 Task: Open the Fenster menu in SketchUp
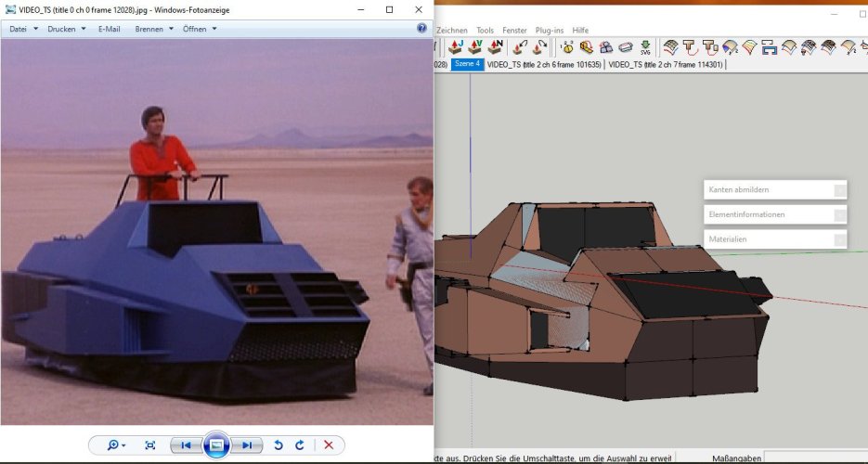coord(514,31)
